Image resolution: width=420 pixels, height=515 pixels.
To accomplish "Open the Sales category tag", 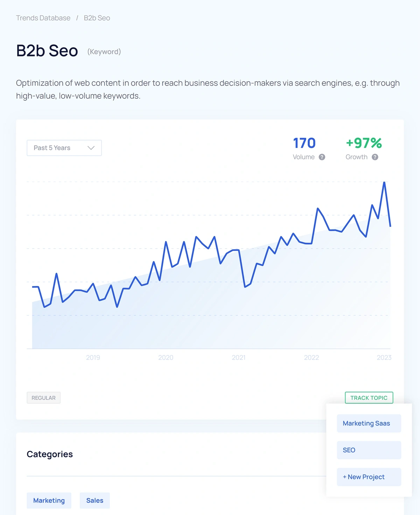I will [94, 500].
